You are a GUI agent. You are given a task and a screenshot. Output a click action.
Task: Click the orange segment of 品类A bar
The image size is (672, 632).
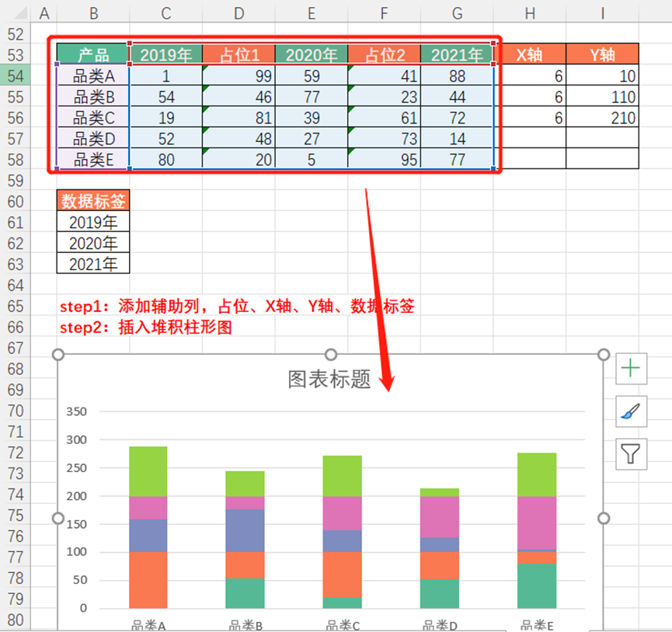(x=148, y=580)
